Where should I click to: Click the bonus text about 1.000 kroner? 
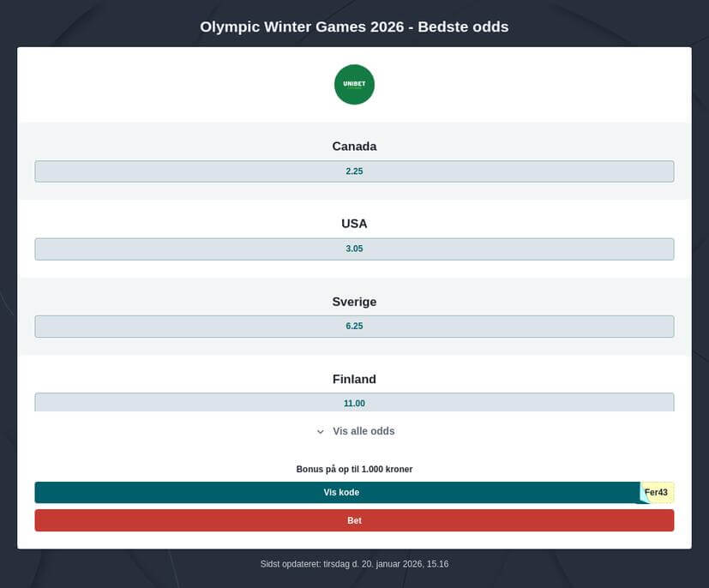click(354, 469)
